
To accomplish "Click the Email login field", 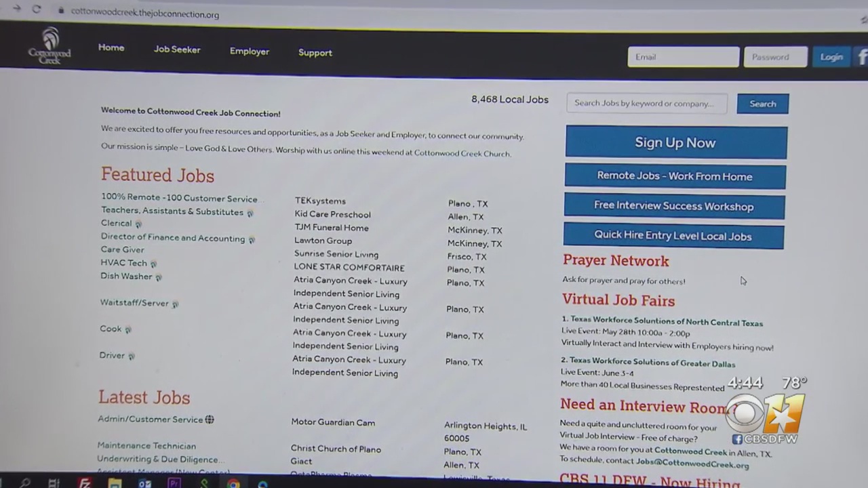I will 684,57.
